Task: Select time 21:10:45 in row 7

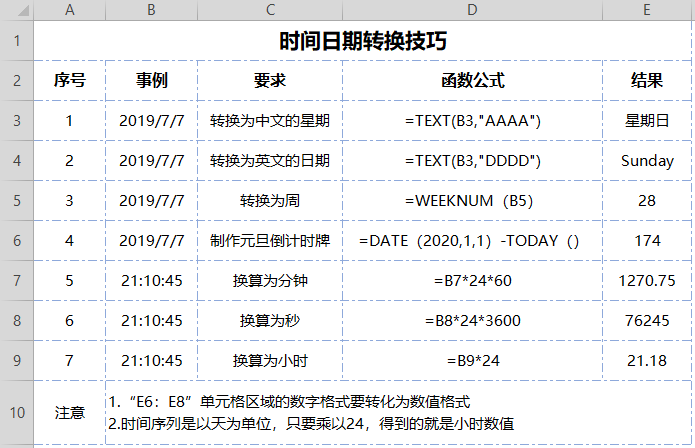Action: pyautogui.click(x=151, y=280)
